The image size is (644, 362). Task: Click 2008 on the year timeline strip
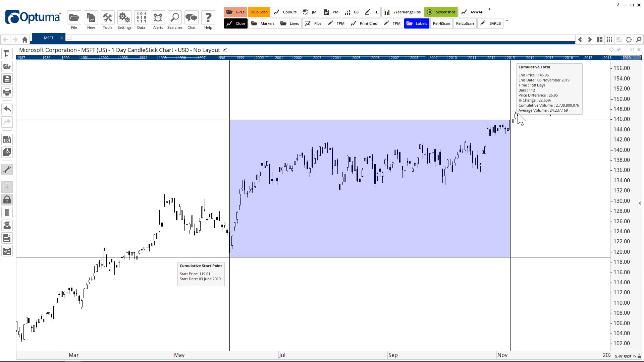(x=414, y=58)
